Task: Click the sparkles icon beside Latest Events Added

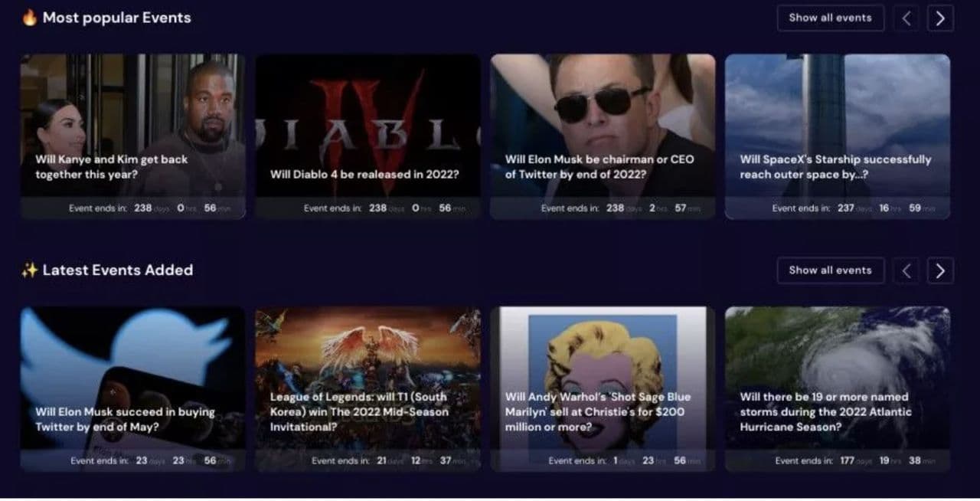Action: (29, 270)
